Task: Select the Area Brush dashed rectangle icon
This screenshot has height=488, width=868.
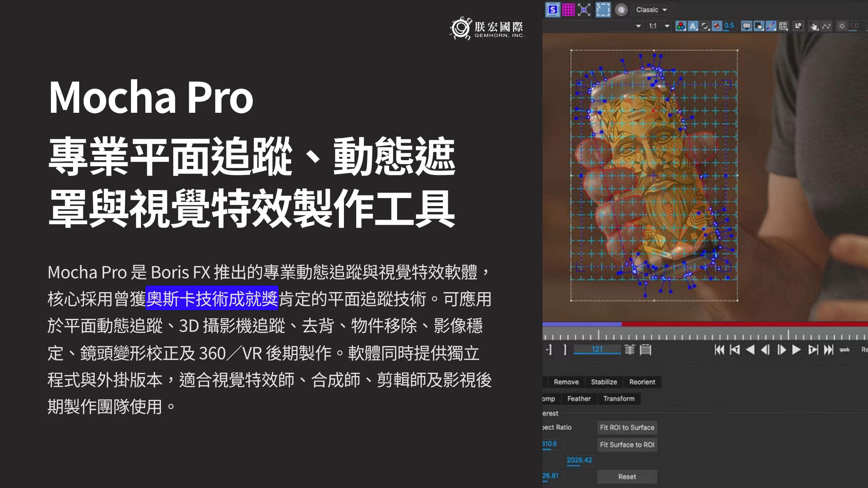Action: [603, 10]
